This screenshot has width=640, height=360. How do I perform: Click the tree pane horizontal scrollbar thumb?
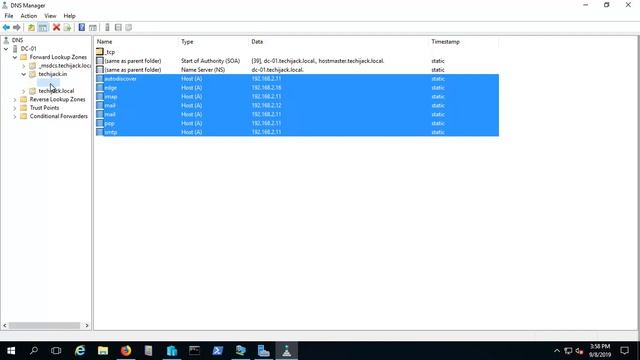pyautogui.click(x=44, y=325)
